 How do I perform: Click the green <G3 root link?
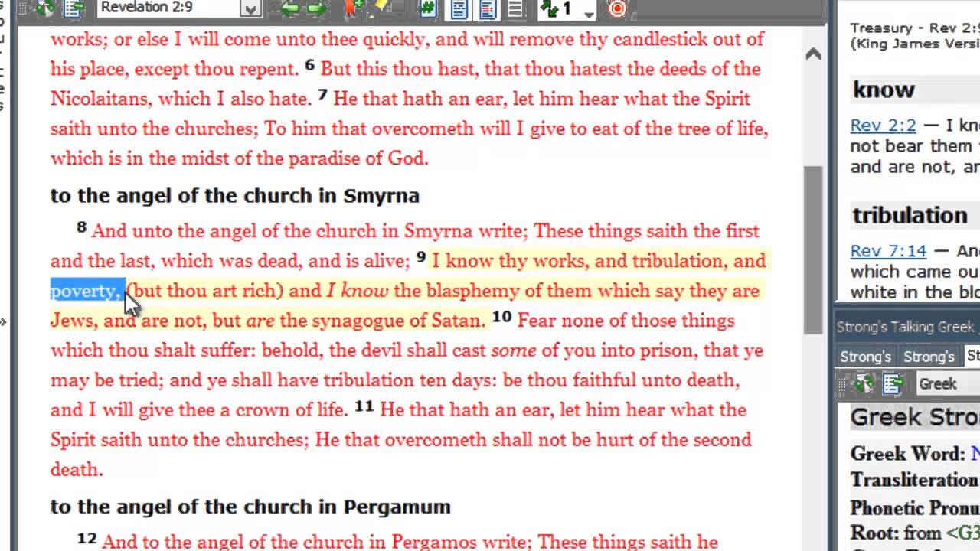coord(962,532)
